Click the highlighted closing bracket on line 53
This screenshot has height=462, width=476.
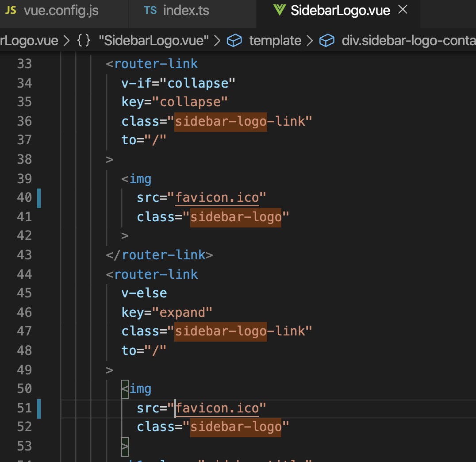click(x=125, y=447)
